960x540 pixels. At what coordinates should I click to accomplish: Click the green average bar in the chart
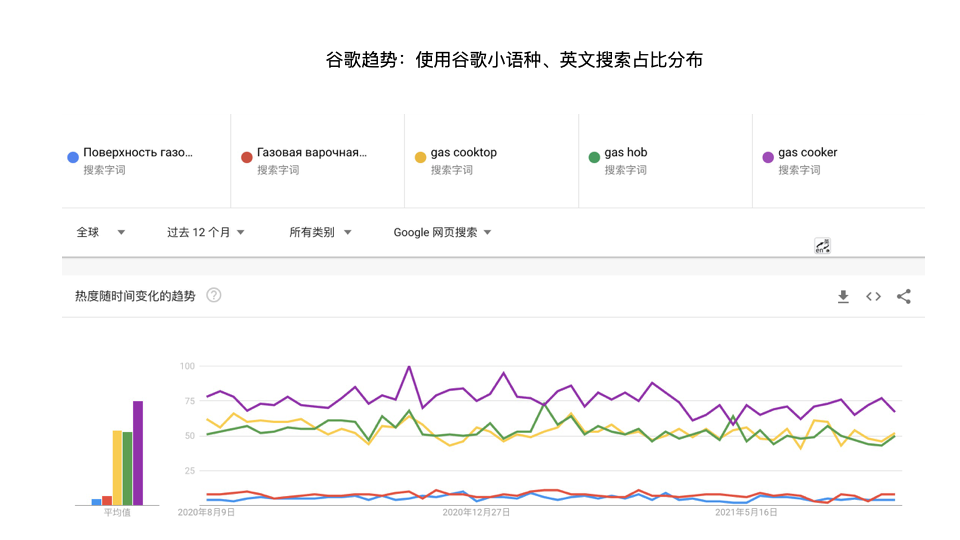(x=127, y=468)
